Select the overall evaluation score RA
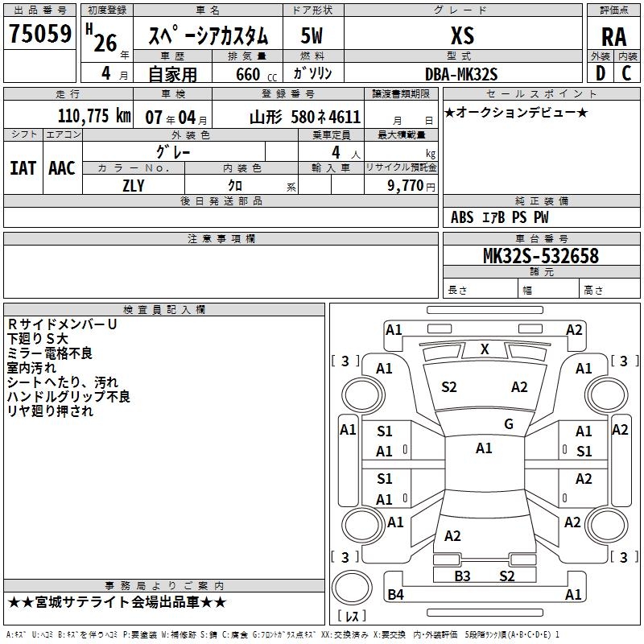The image size is (644, 644). click(613, 37)
